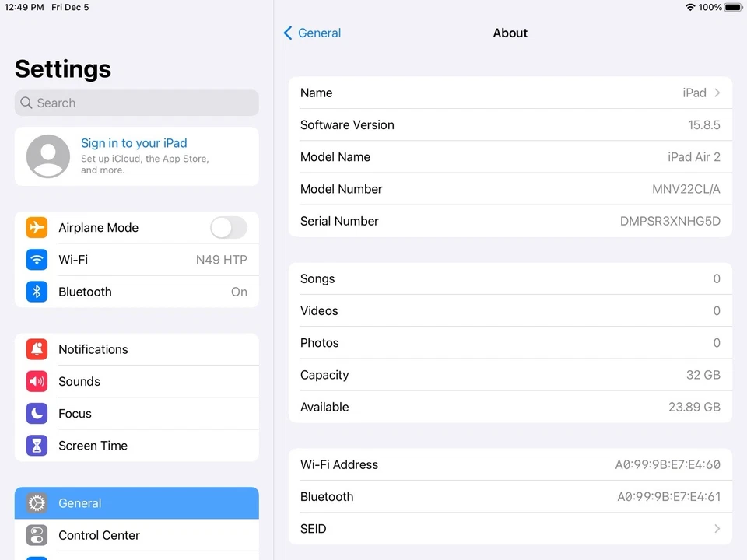Go back using the General back chevron

click(x=289, y=33)
